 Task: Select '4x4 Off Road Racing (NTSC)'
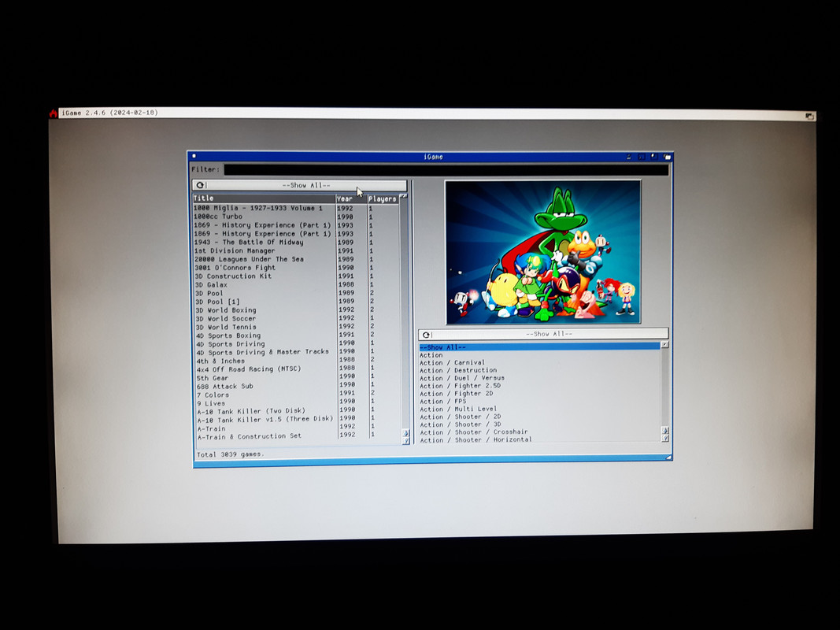point(249,369)
